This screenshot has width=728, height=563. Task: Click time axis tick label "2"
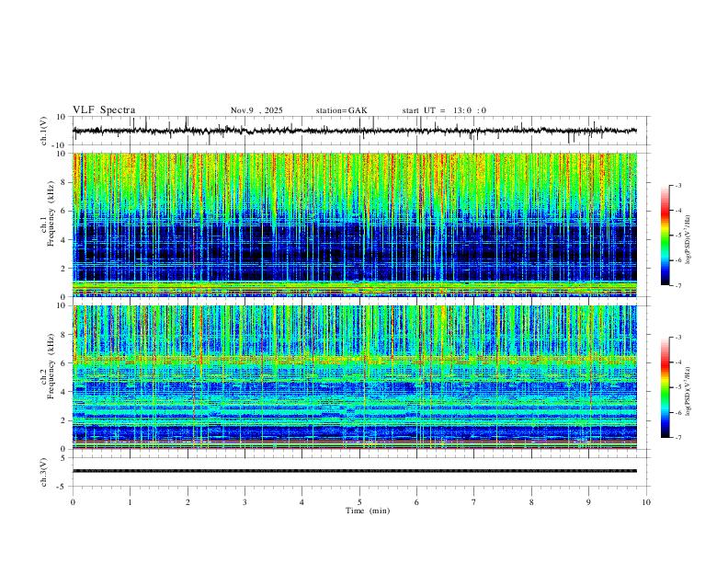point(188,502)
